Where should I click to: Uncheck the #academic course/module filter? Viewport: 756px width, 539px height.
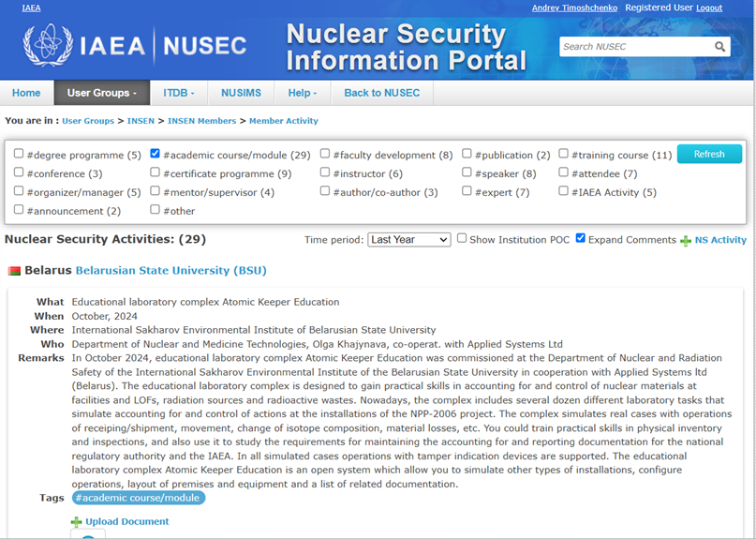click(155, 154)
